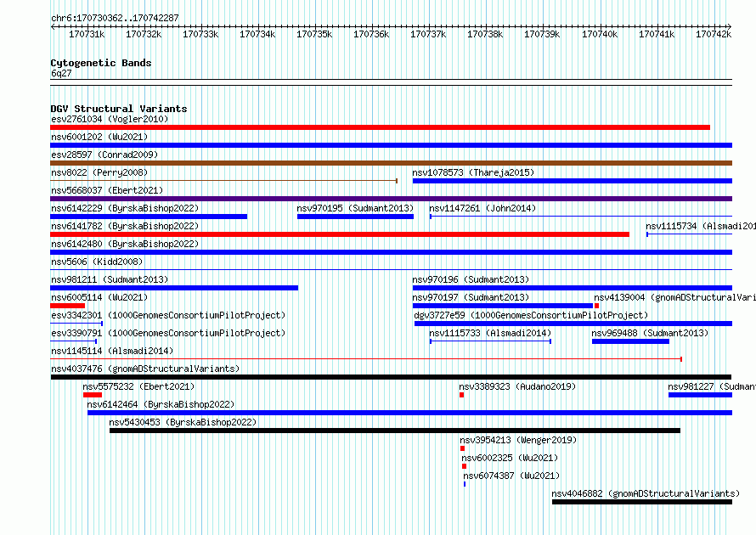
Task: Click the red nsv5575232 variant bar
Action: 93,395
